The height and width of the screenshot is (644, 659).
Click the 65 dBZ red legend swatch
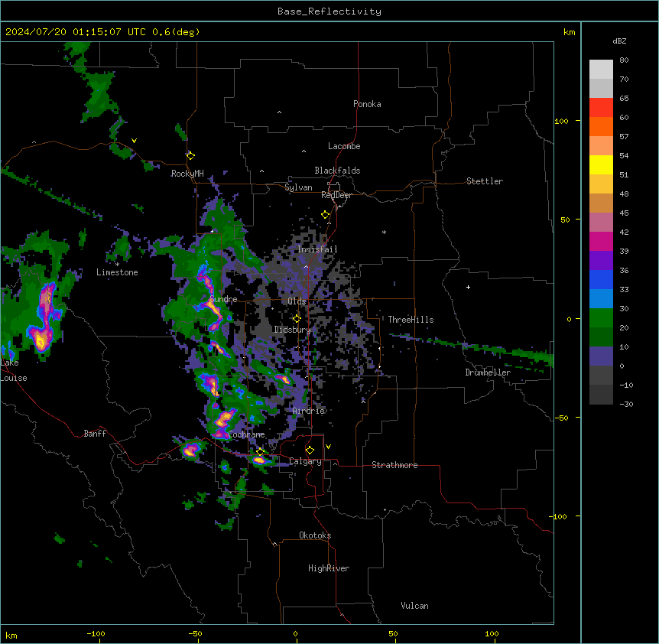(x=601, y=108)
